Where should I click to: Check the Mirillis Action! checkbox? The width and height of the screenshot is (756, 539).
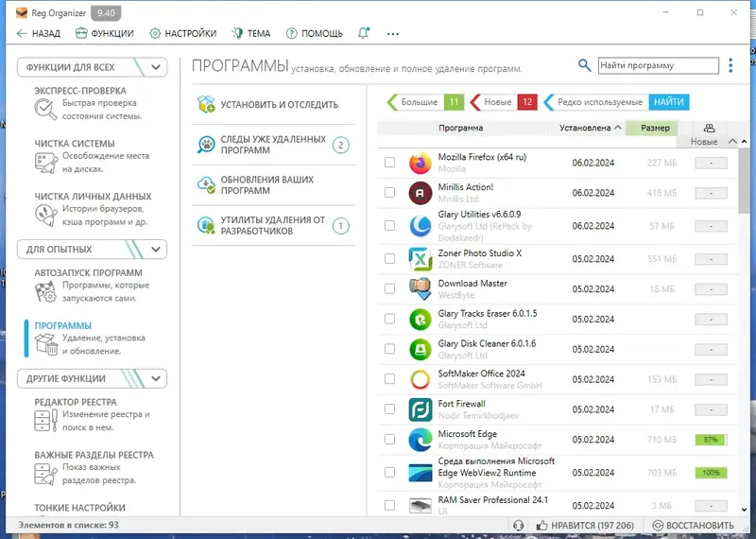click(389, 193)
